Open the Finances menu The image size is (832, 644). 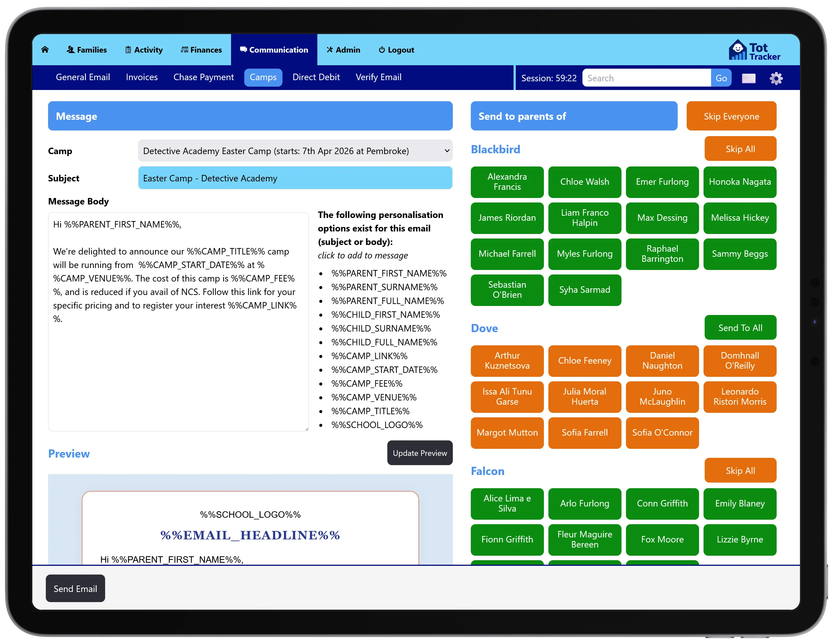(x=201, y=50)
